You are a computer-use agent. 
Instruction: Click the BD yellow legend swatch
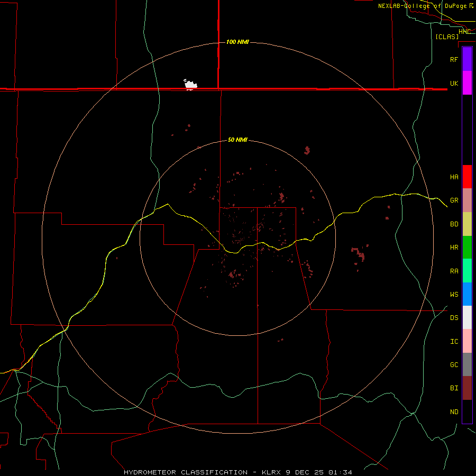coord(467,224)
